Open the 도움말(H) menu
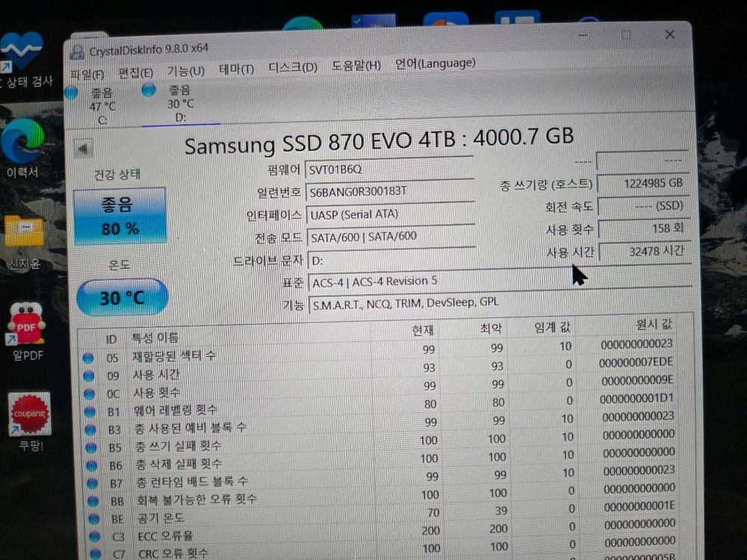Screen dimensions: 747x560 (356, 65)
